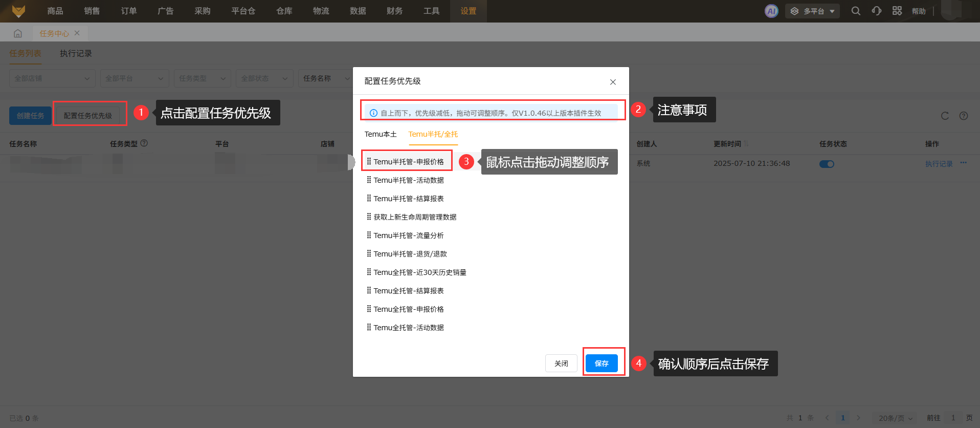Go to the home icon tab
Screen dimensions: 980x428
pos(18,33)
